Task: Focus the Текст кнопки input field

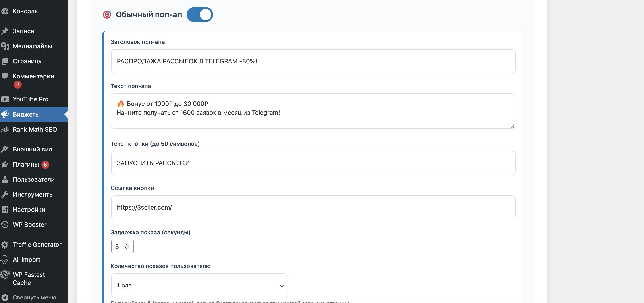Action: [313, 163]
